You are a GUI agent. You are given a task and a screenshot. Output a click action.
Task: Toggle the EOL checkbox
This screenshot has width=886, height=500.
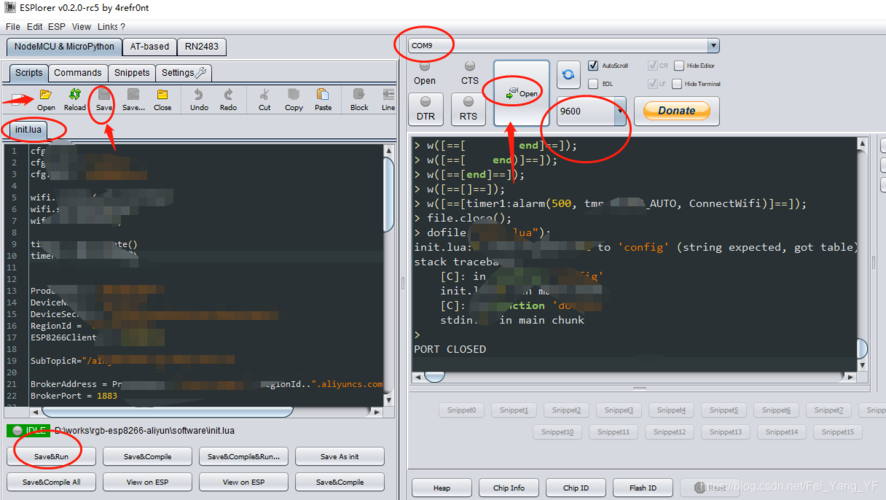tap(593, 84)
